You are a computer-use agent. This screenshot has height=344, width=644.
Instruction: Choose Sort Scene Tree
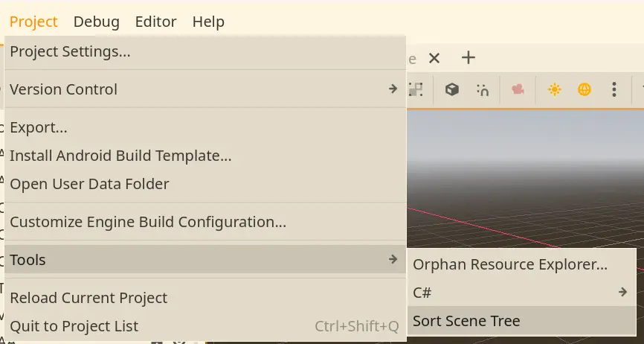click(521, 321)
